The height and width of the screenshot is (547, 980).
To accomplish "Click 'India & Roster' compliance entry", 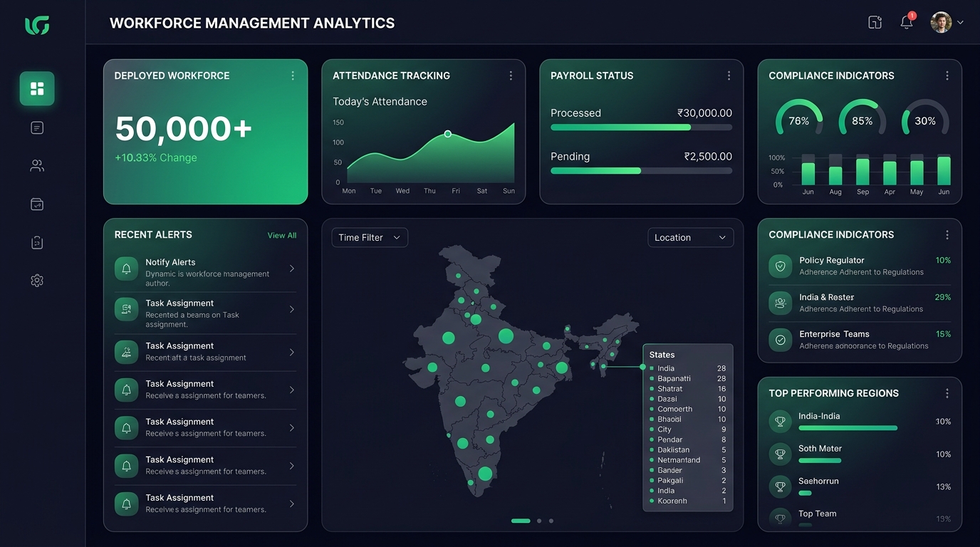I will [x=860, y=303].
